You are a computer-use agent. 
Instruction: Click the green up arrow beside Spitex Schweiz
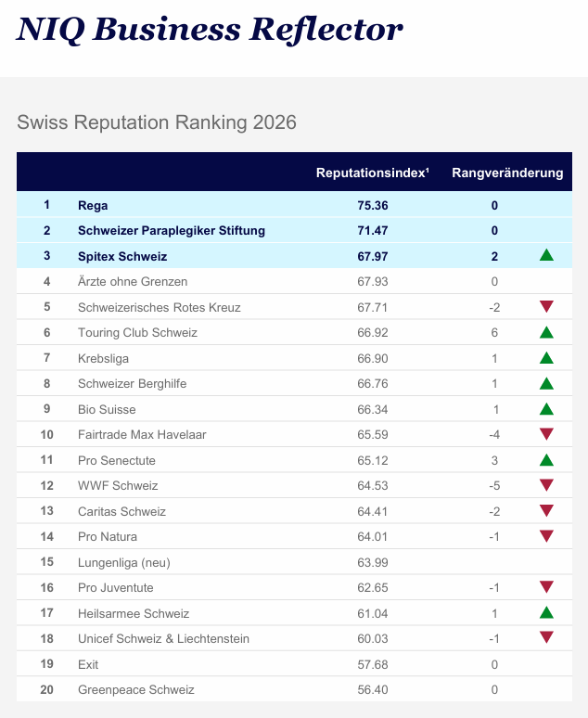point(546,256)
